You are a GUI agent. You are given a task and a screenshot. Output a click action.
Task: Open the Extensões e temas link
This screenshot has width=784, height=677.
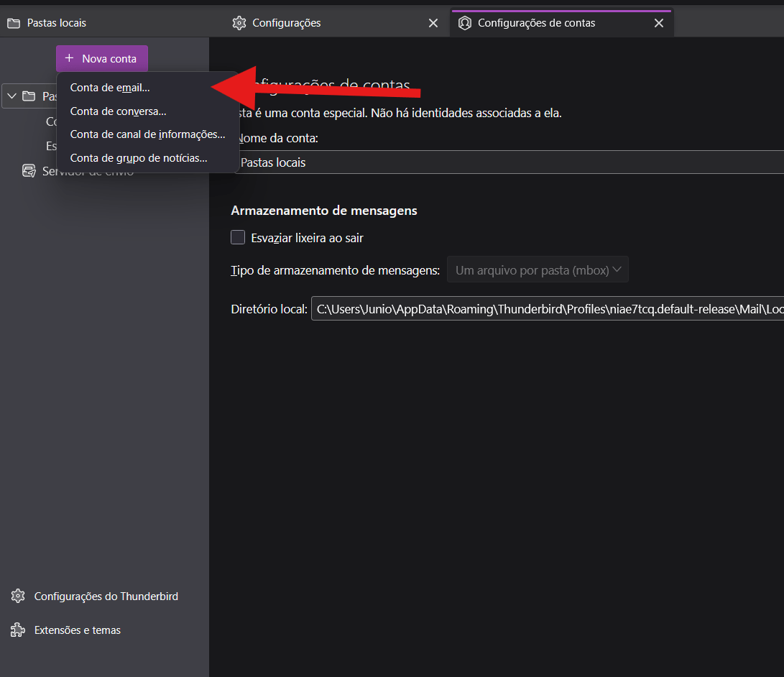point(78,630)
